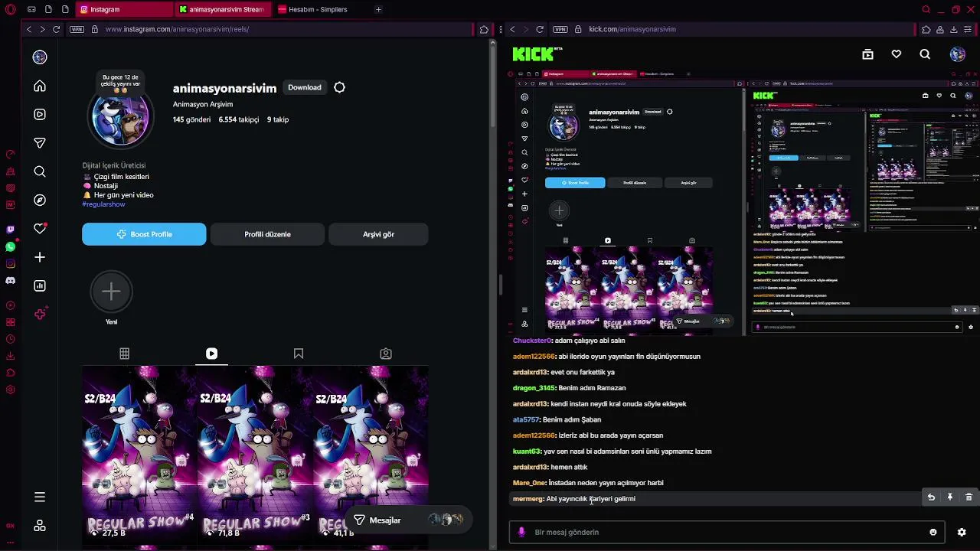Open Opera sidebar history clock icon

tap(10, 339)
